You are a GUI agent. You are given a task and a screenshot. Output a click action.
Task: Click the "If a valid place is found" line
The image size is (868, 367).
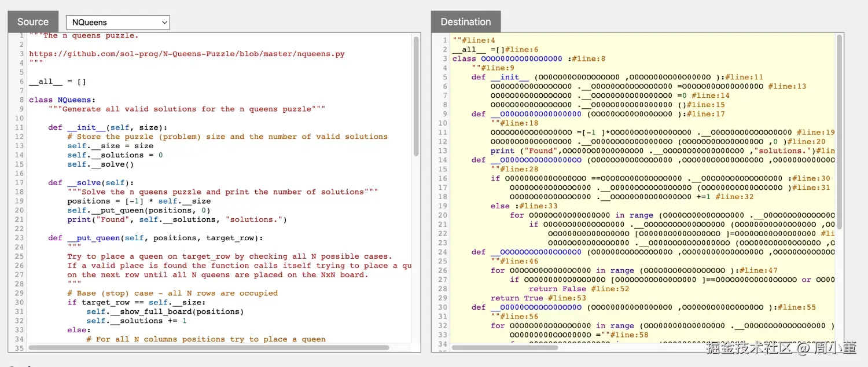pyautogui.click(x=239, y=266)
